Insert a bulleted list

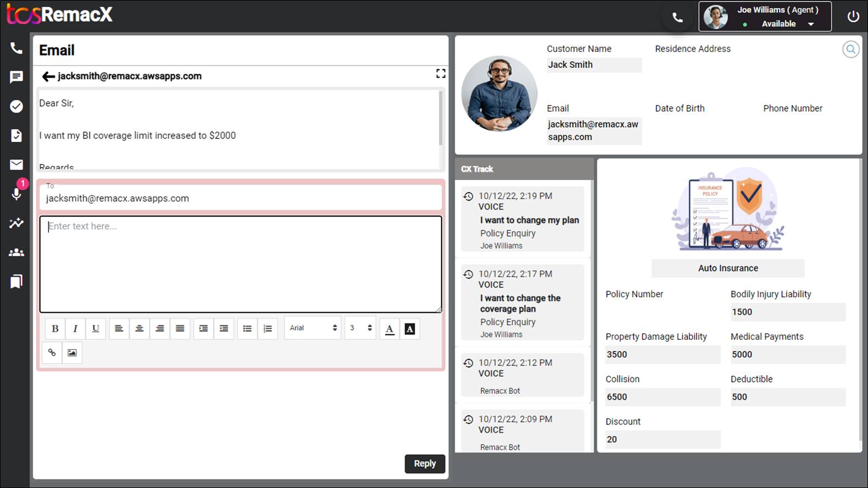247,329
